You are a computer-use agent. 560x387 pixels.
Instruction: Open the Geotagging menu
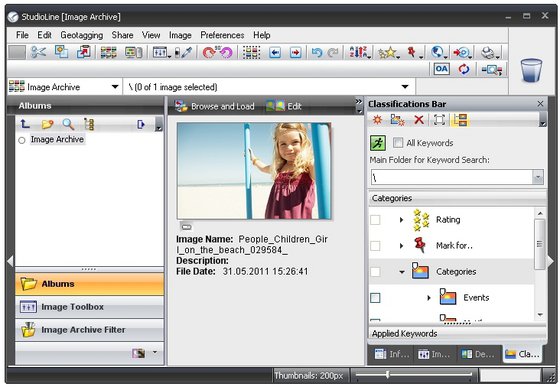(x=81, y=35)
